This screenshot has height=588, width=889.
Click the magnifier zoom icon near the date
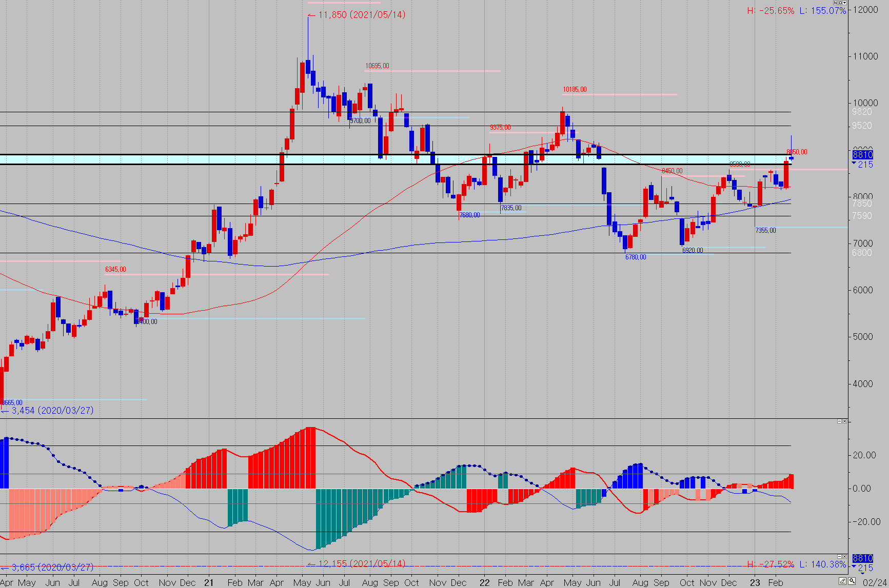click(x=852, y=581)
